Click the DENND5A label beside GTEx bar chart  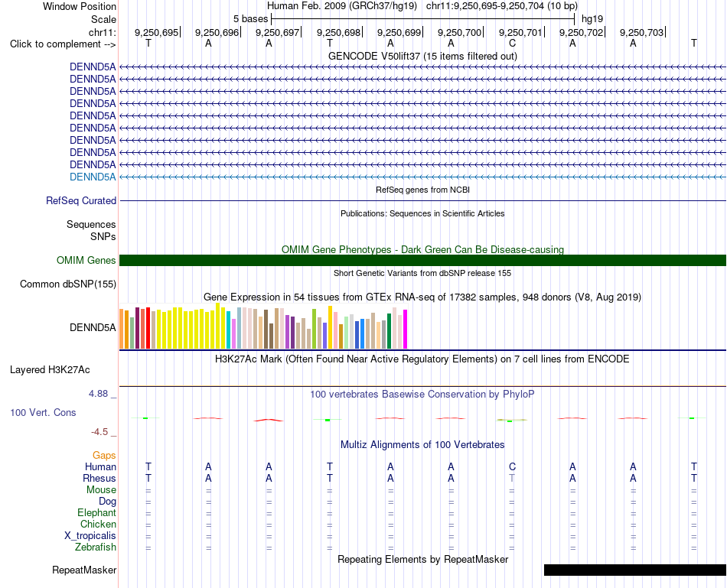[x=93, y=327]
